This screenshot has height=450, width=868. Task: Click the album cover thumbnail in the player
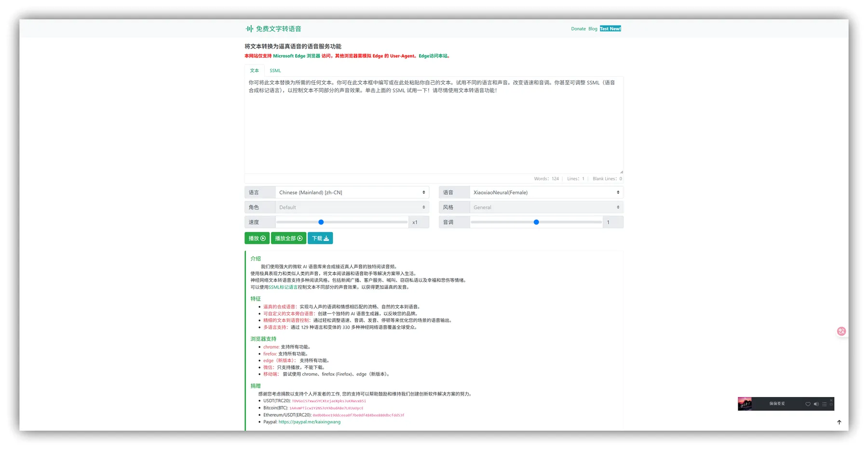click(x=745, y=404)
